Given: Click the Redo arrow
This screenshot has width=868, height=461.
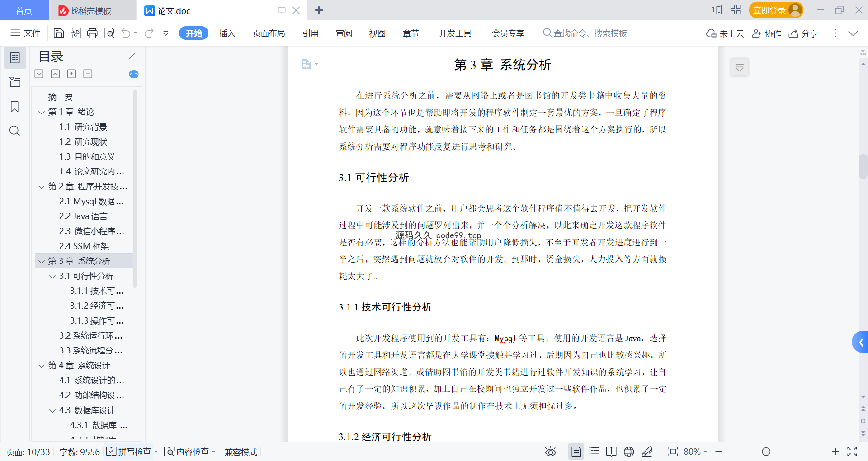Looking at the screenshot, I should [149, 33].
